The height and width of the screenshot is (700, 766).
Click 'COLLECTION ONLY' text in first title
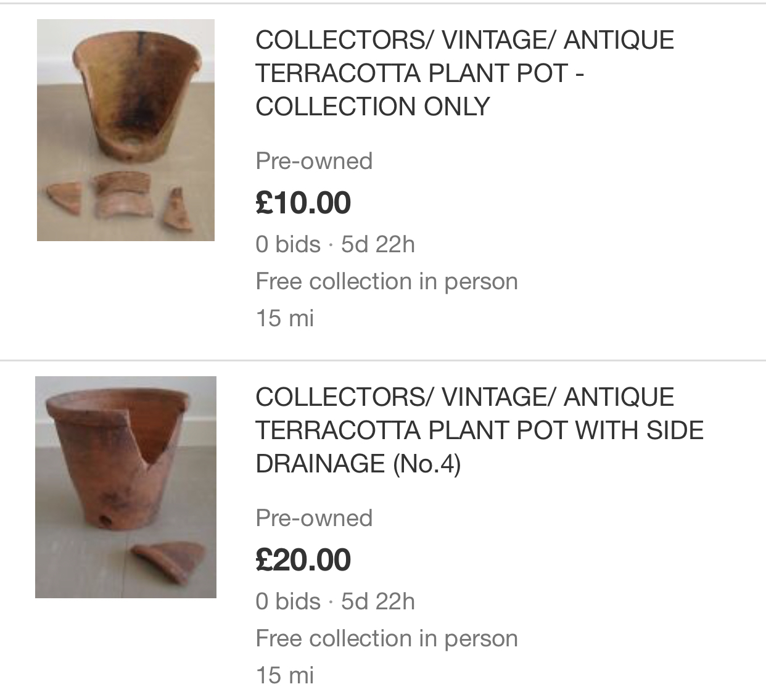[373, 107]
